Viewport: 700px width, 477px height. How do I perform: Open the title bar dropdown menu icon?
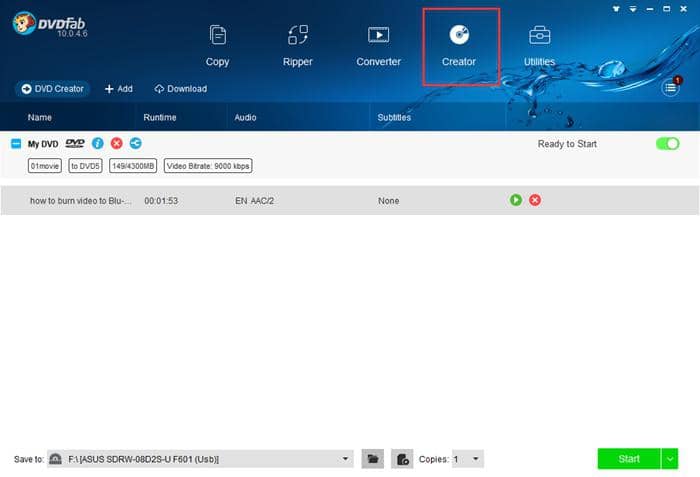coord(633,8)
